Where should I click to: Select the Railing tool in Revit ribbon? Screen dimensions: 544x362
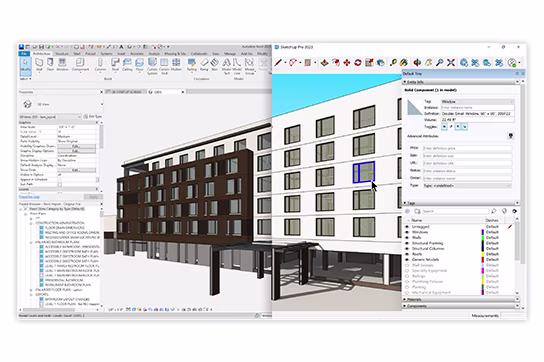point(192,65)
